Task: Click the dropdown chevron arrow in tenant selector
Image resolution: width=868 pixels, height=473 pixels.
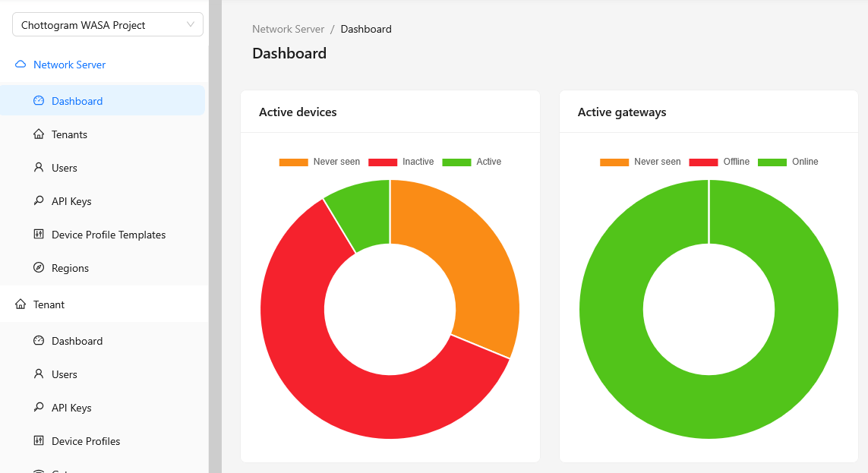Action: pyautogui.click(x=191, y=24)
